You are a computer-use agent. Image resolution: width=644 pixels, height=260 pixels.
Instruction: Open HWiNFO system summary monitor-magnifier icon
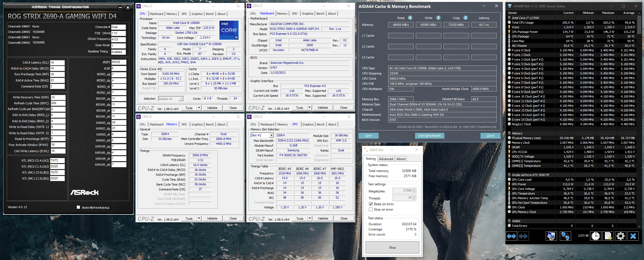pyautogui.click(x=551, y=236)
